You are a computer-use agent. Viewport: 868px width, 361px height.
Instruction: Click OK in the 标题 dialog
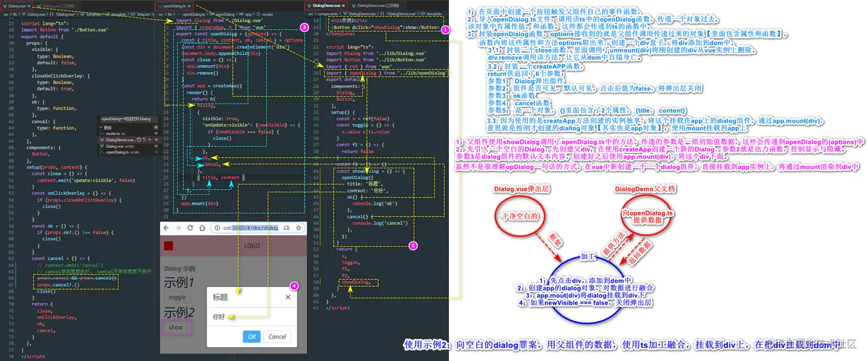coord(251,337)
